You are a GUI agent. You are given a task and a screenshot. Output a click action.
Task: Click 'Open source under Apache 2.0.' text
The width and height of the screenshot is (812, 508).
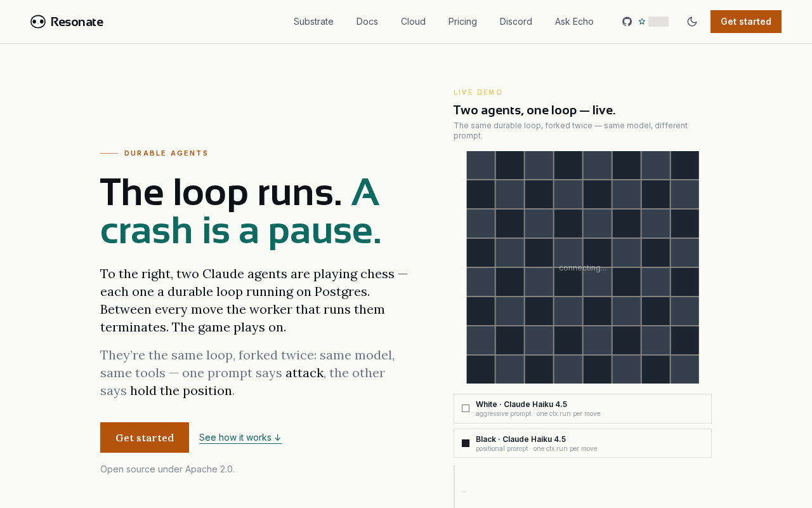pyautogui.click(x=167, y=469)
